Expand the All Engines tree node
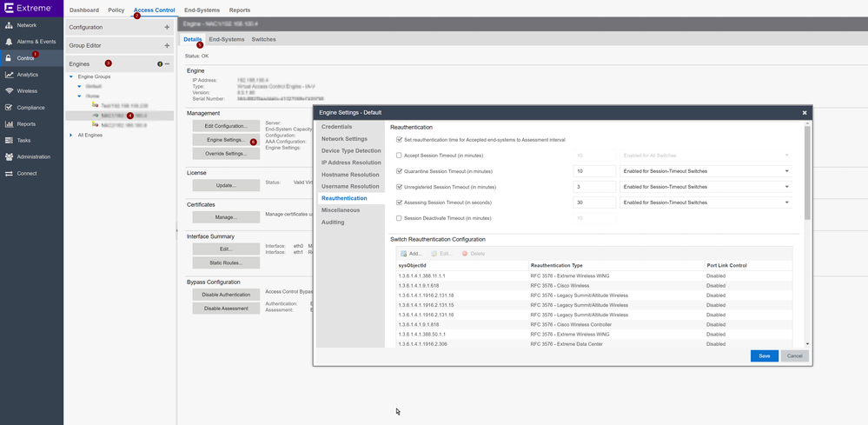 [71, 135]
